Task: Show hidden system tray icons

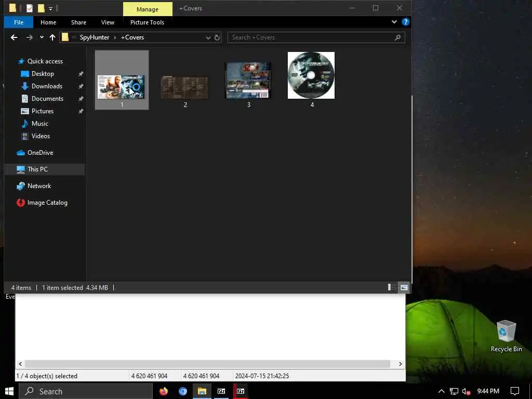Action: (442, 391)
